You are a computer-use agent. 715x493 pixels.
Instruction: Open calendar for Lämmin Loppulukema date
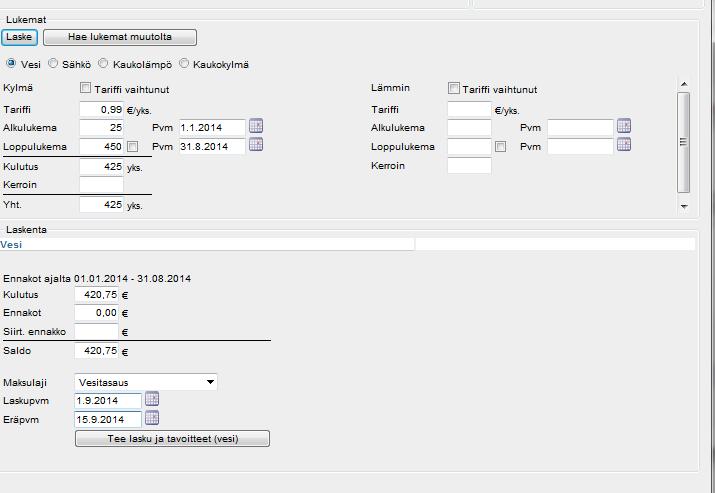click(x=624, y=145)
